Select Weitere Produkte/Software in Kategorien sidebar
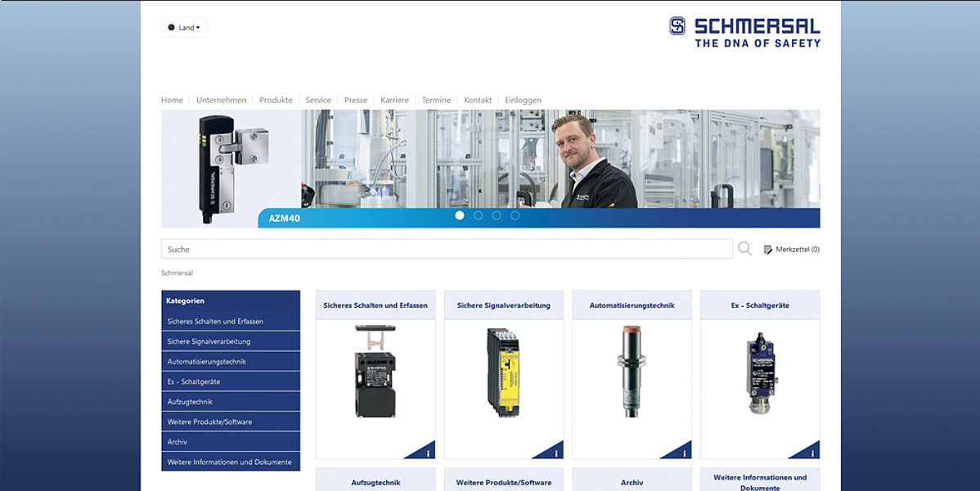 pyautogui.click(x=231, y=421)
